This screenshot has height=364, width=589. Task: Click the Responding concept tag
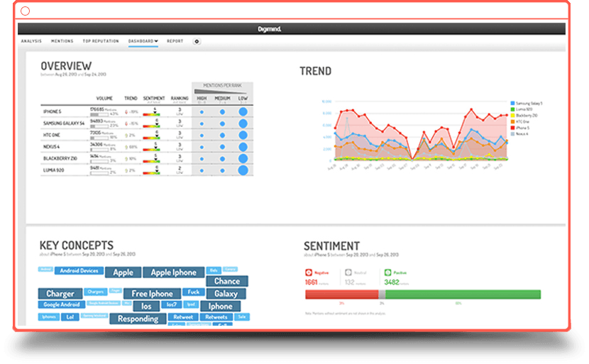point(138,319)
